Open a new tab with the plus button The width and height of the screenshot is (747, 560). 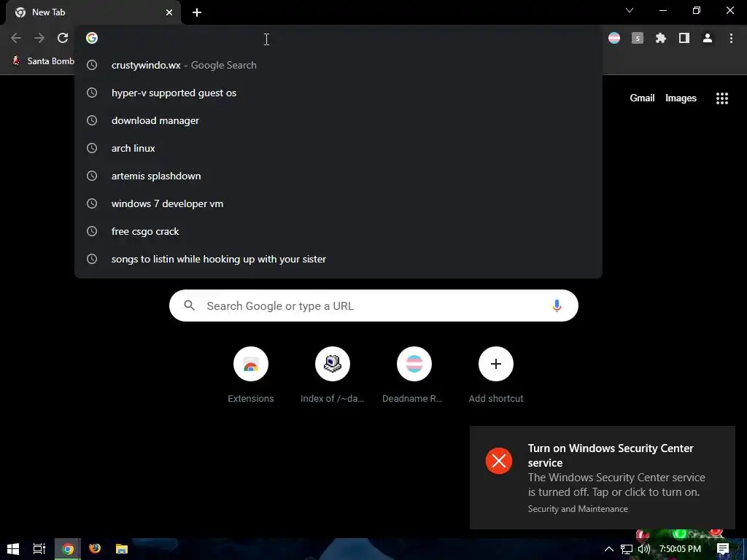197,12
